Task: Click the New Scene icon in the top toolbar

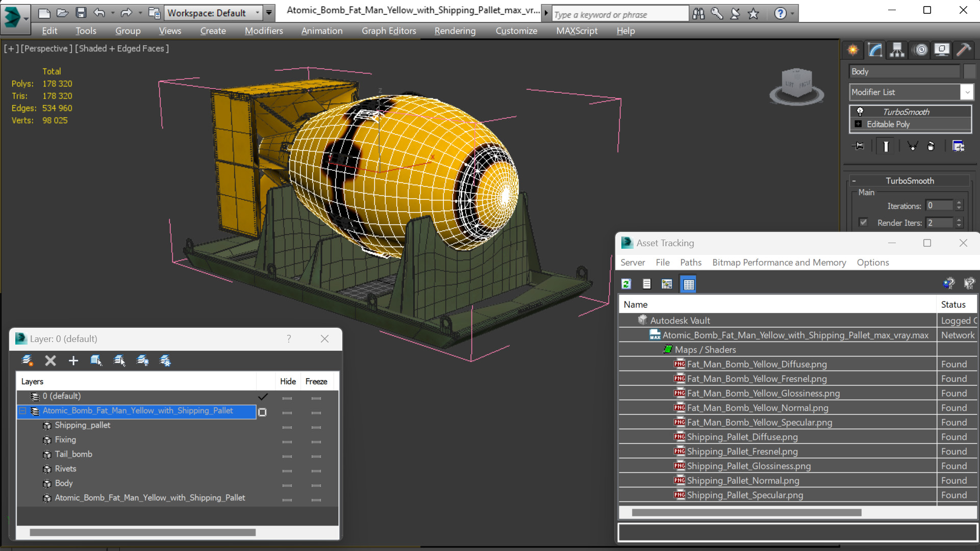Action: tap(44, 13)
